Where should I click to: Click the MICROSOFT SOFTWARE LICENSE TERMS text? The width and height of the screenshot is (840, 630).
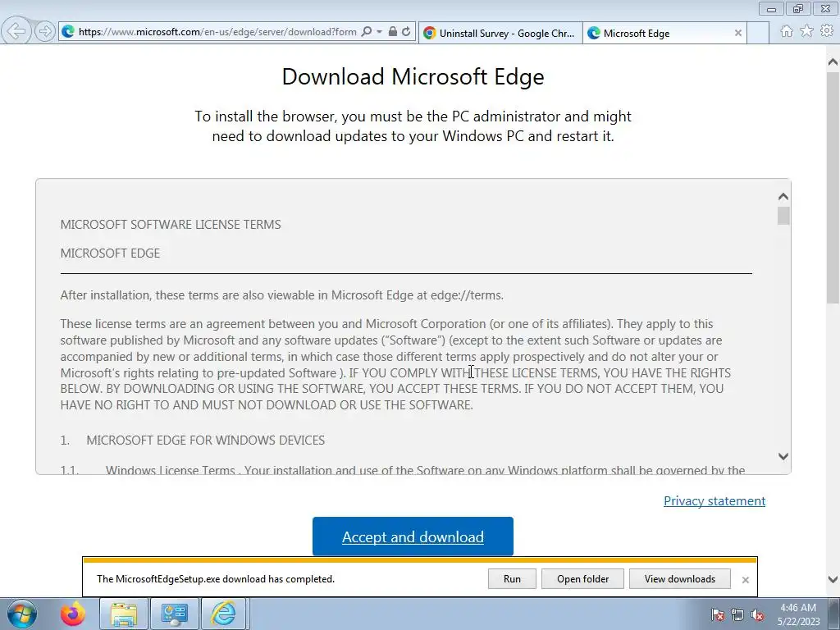point(171,225)
